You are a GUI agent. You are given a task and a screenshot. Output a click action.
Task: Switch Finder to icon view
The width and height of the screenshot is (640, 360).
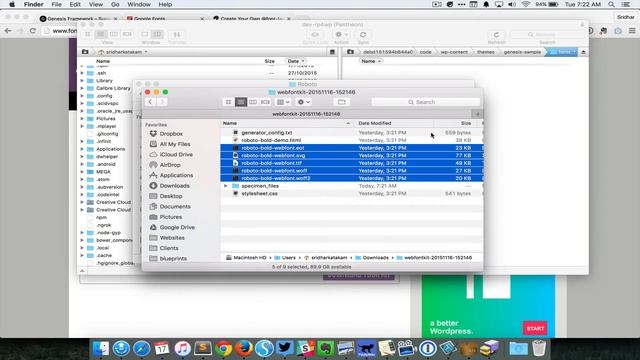click(229, 102)
